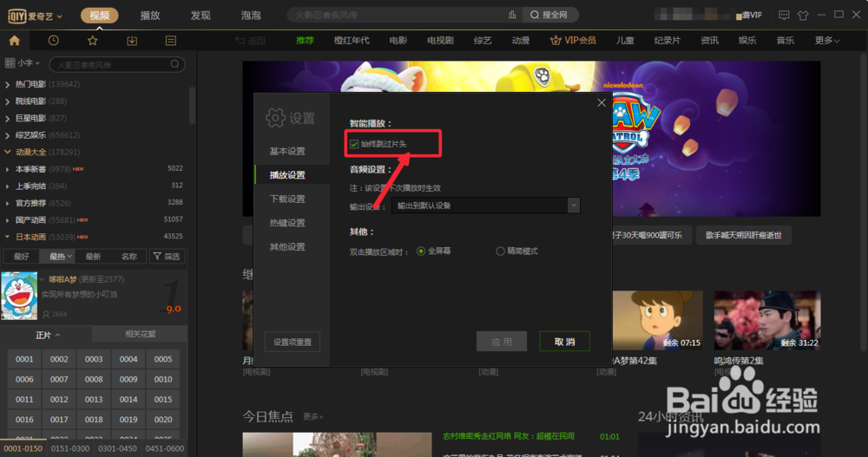Switch to the 视频 top tab
The image size is (868, 457).
coord(100,16)
